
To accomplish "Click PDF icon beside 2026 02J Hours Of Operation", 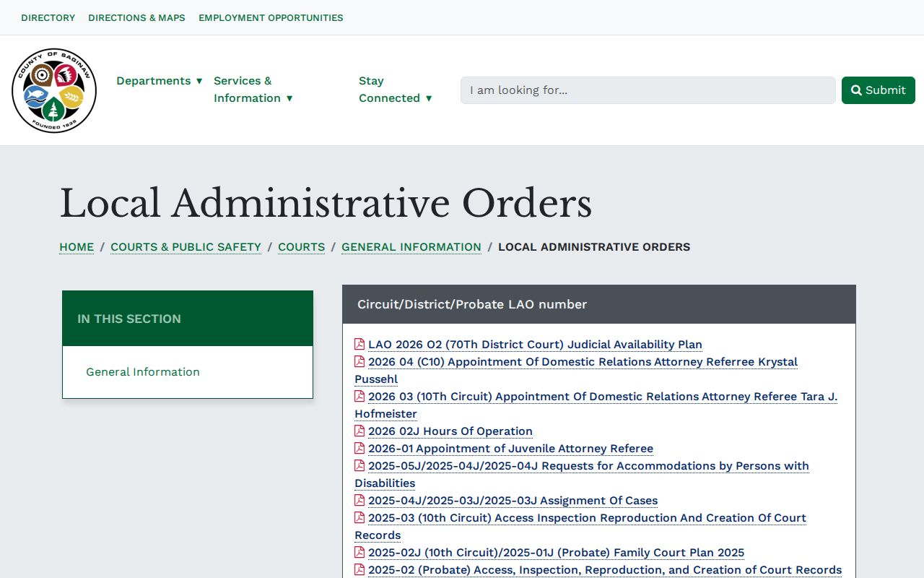I will (359, 431).
